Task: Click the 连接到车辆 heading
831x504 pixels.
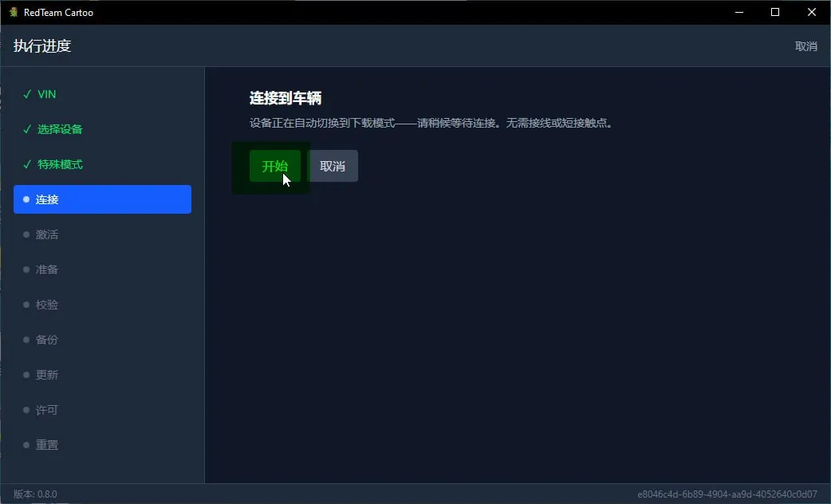Action: pos(286,98)
